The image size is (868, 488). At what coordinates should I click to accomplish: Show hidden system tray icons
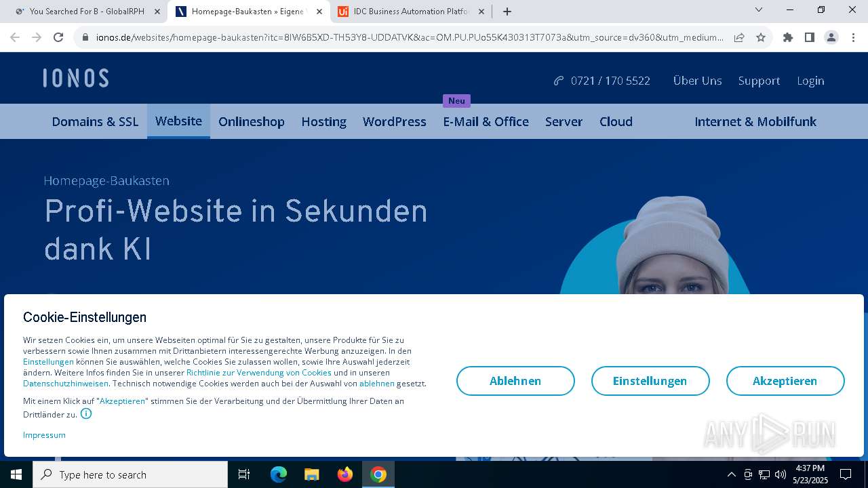pos(731,474)
